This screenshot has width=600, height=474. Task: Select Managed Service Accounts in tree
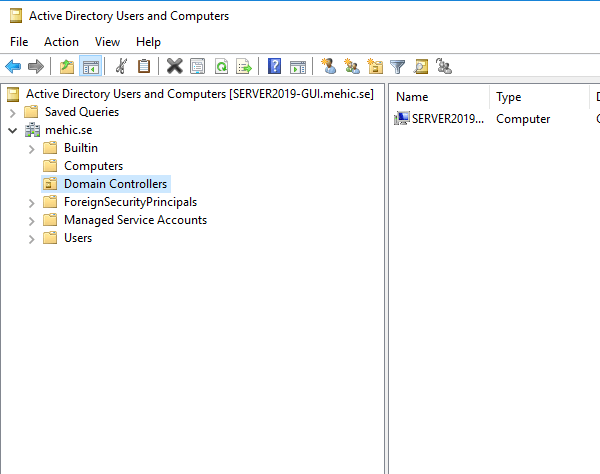pos(135,220)
